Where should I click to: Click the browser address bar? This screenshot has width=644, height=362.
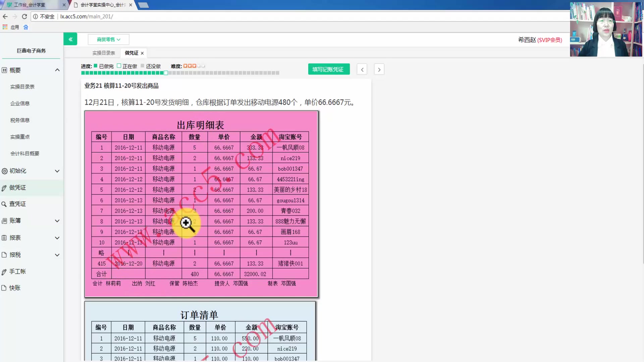tap(302, 16)
